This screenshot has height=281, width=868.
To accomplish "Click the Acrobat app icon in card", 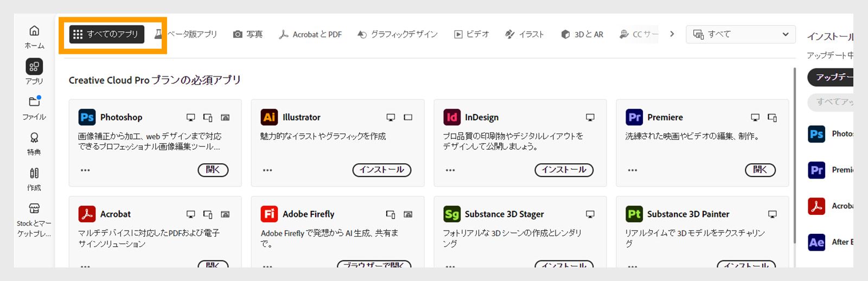I will pos(87,214).
